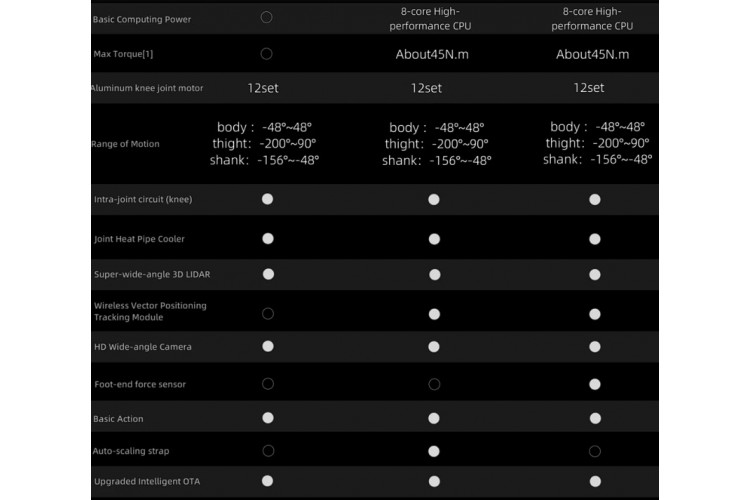Click empty circle in Wireless Vector Positioning row

(267, 313)
